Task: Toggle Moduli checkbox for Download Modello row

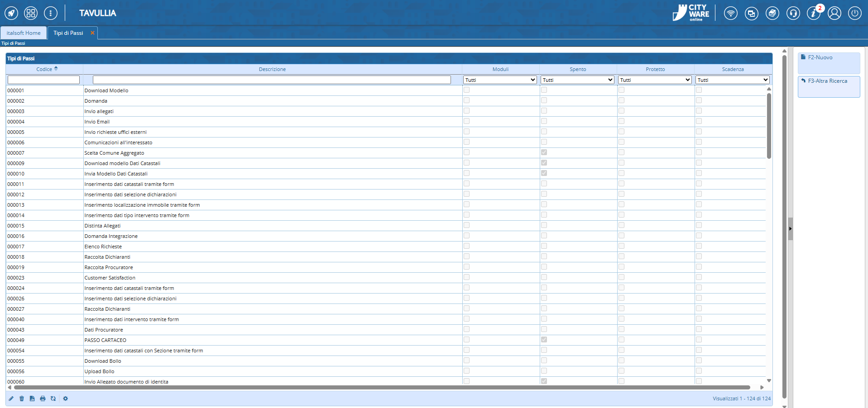Action: [466, 90]
